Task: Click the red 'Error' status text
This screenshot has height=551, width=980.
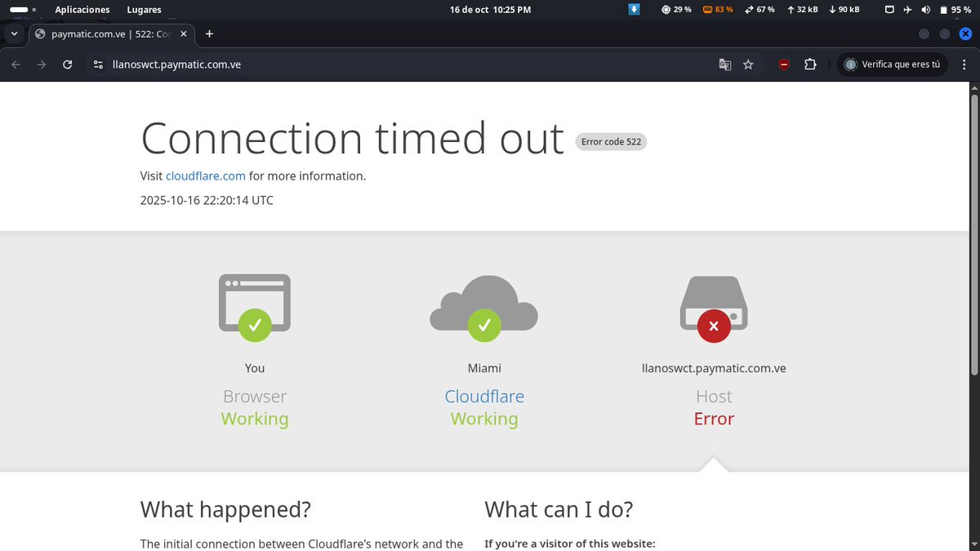Action: coord(714,419)
